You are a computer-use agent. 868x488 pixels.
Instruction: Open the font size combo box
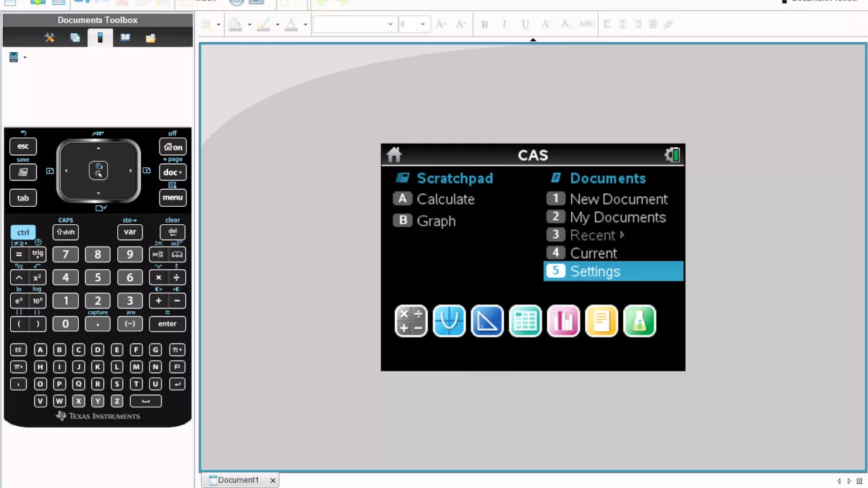click(x=414, y=24)
